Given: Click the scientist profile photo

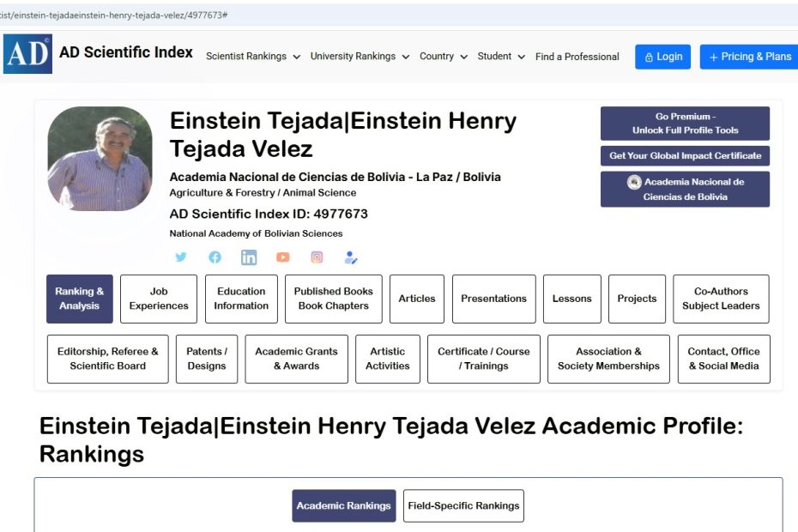Looking at the screenshot, I should (x=100, y=159).
